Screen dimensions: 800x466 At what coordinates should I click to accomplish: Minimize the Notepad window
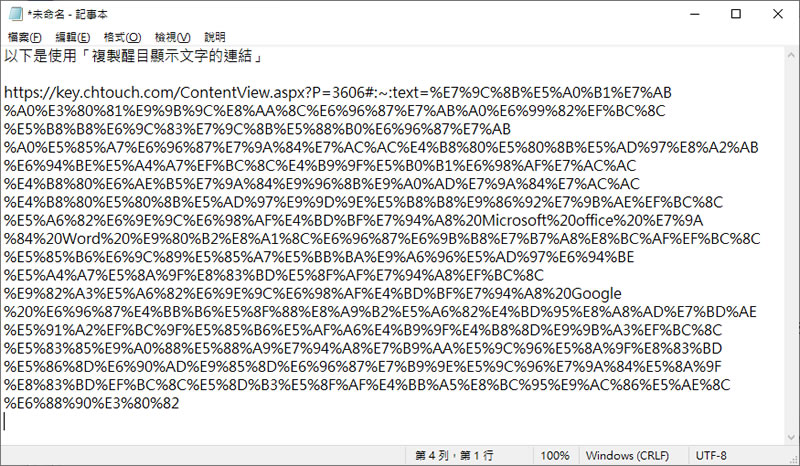coord(694,14)
